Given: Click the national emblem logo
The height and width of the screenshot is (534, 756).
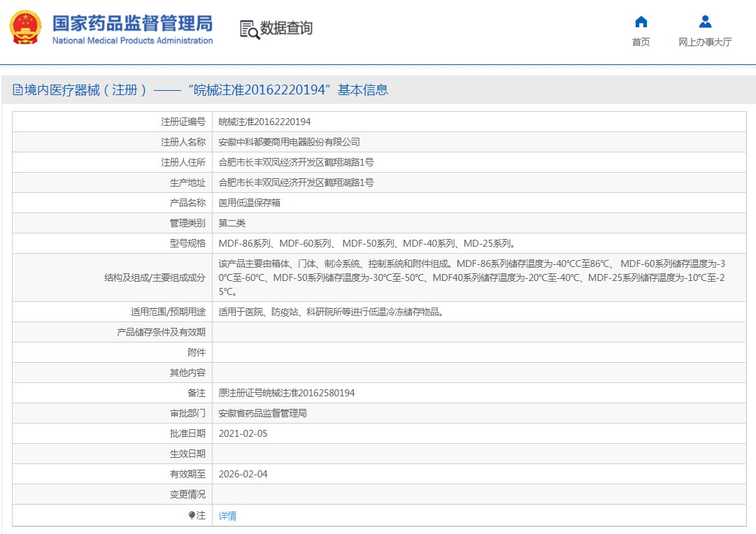Looking at the screenshot, I should [25, 28].
